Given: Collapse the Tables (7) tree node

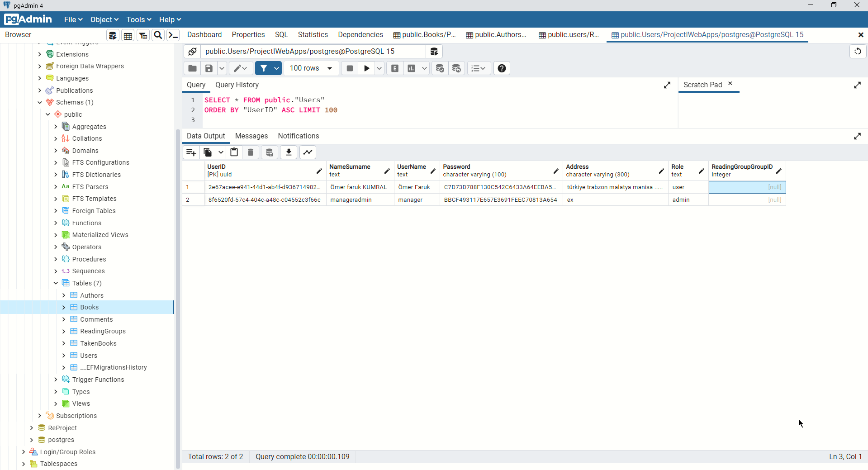Looking at the screenshot, I should 56,283.
